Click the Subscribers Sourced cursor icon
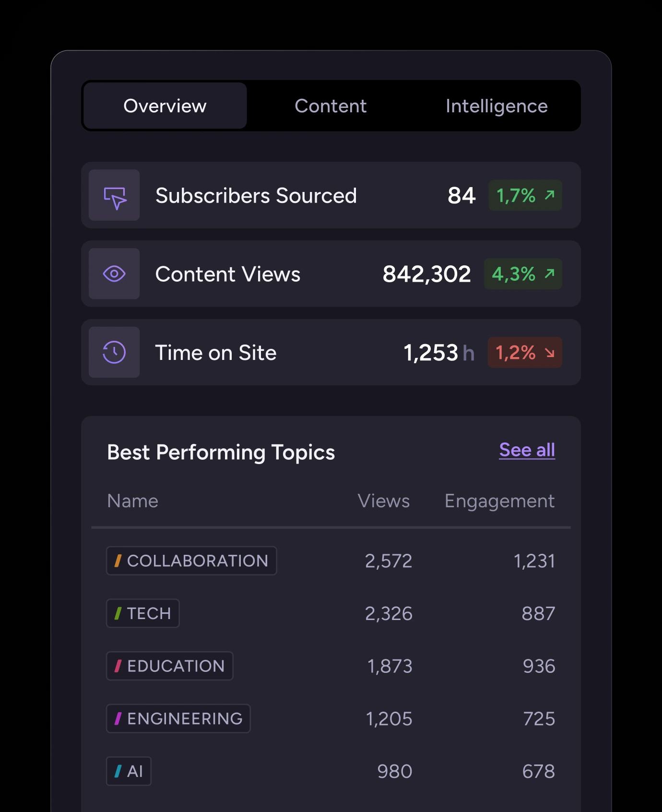Screen dimensions: 662x812 (x=114, y=196)
